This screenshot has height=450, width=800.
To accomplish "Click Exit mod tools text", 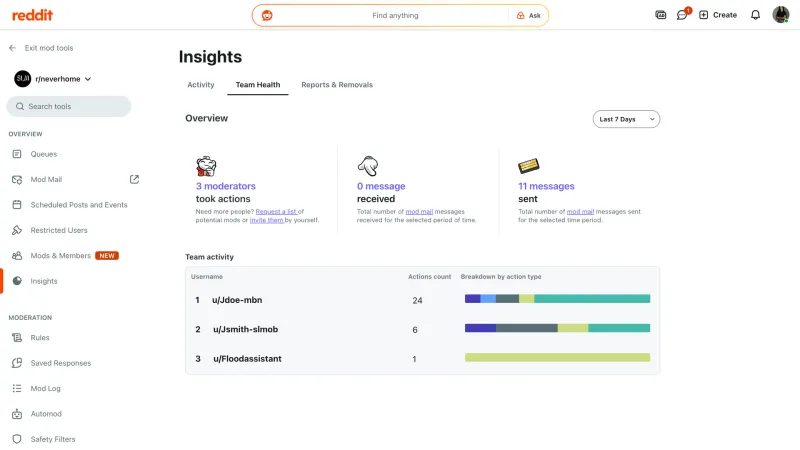I will (49, 48).
